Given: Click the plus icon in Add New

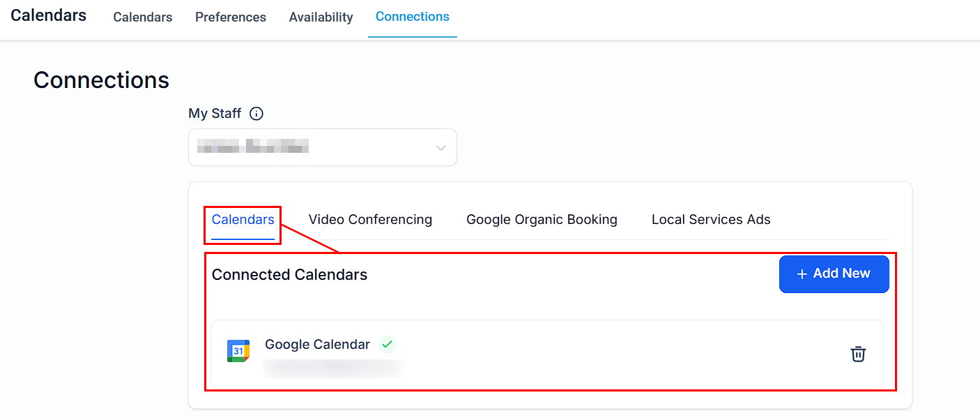Looking at the screenshot, I should pos(802,274).
